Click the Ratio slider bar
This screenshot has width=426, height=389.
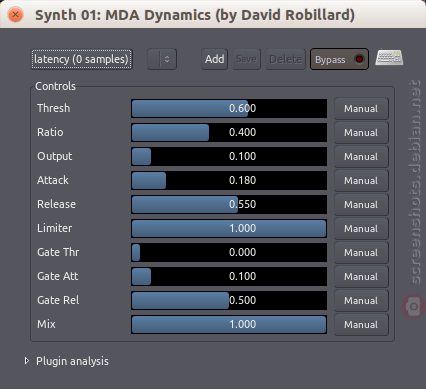click(229, 132)
